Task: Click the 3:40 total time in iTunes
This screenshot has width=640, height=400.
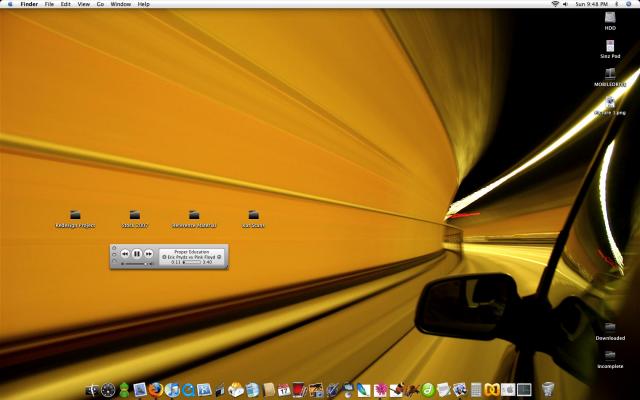Action: 207,262
